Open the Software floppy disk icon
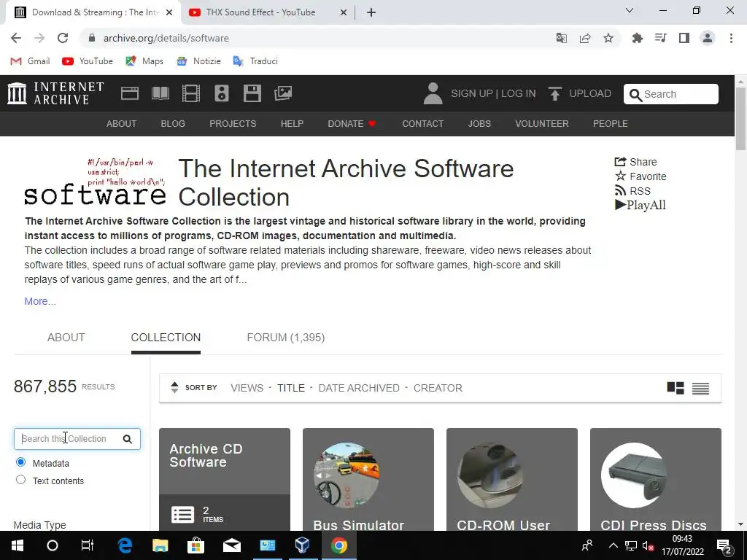 [x=252, y=93]
